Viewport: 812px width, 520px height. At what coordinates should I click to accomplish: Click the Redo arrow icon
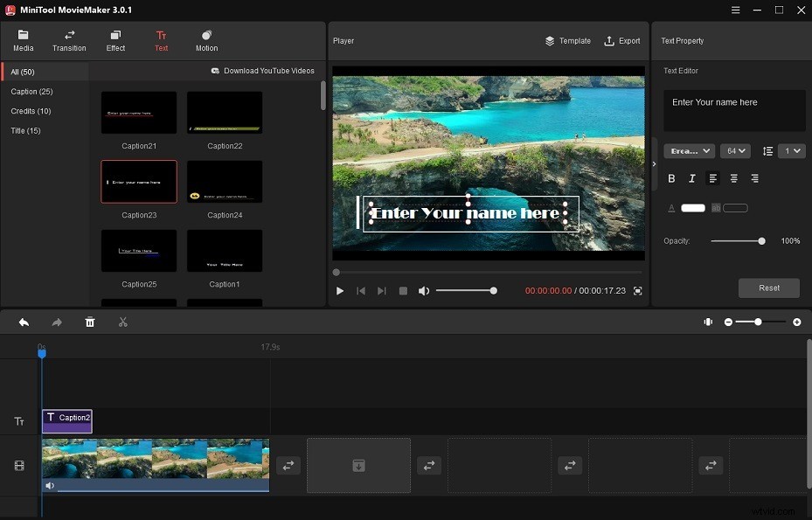pos(57,322)
